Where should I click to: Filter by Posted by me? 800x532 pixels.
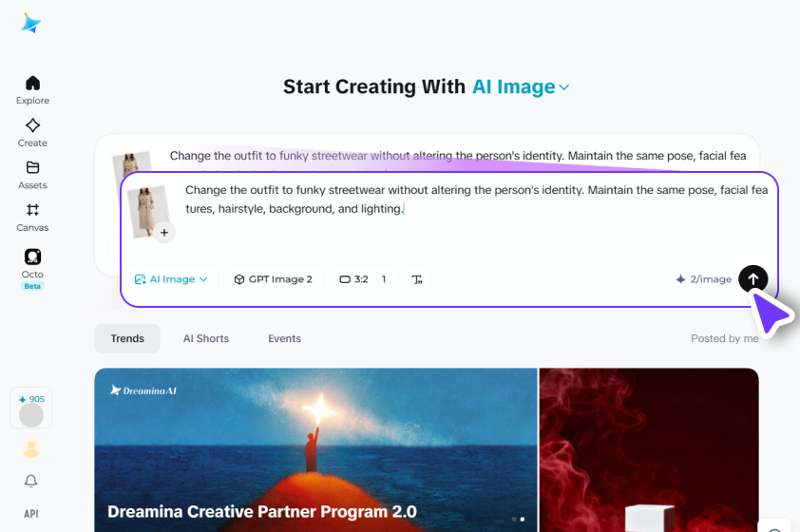click(x=725, y=339)
